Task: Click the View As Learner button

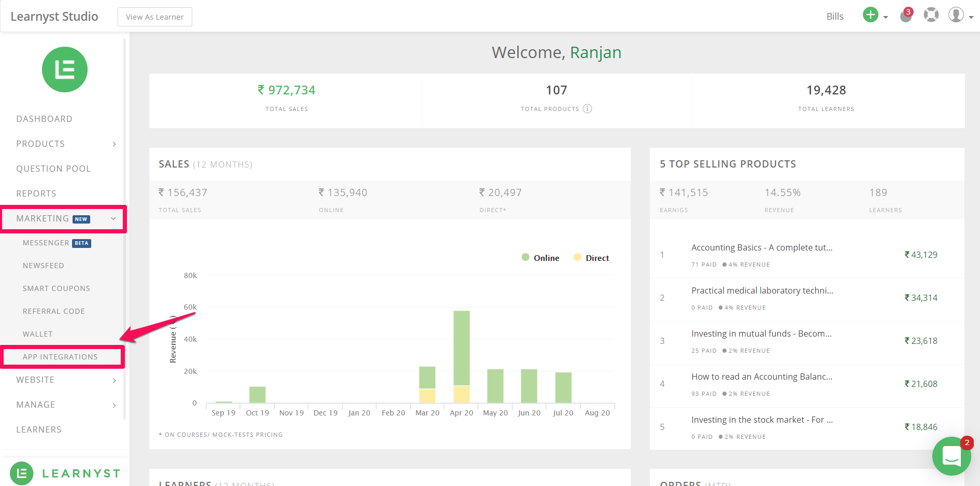Action: point(155,17)
